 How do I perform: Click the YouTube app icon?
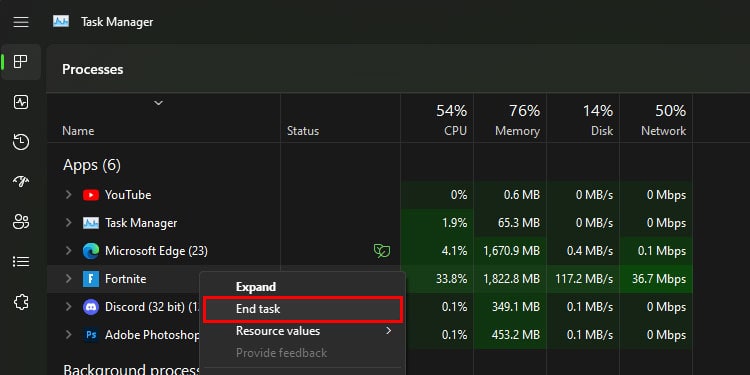(90, 195)
